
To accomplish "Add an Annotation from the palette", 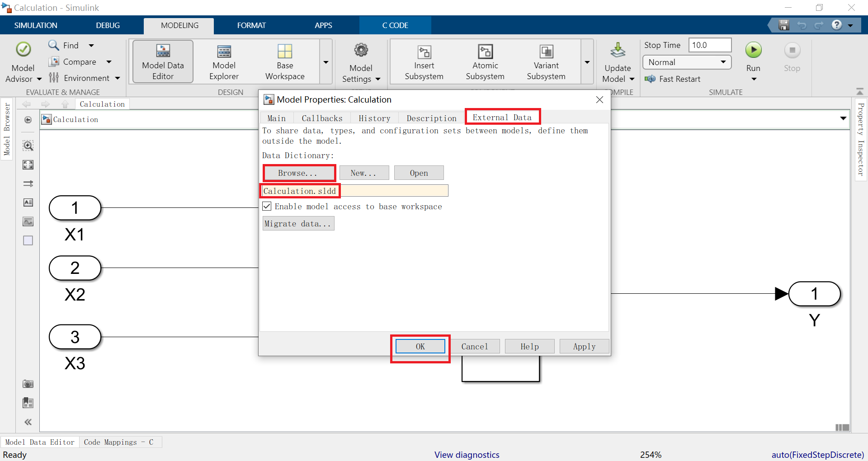I will 28,202.
